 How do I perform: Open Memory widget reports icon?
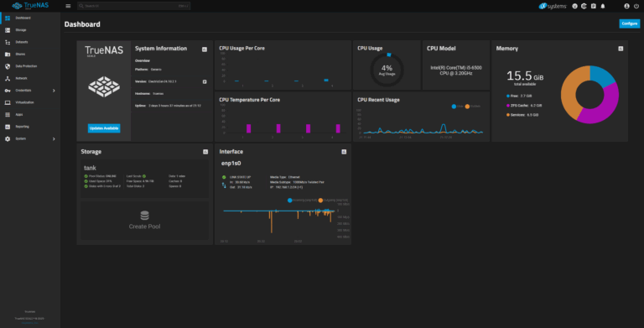tap(621, 49)
